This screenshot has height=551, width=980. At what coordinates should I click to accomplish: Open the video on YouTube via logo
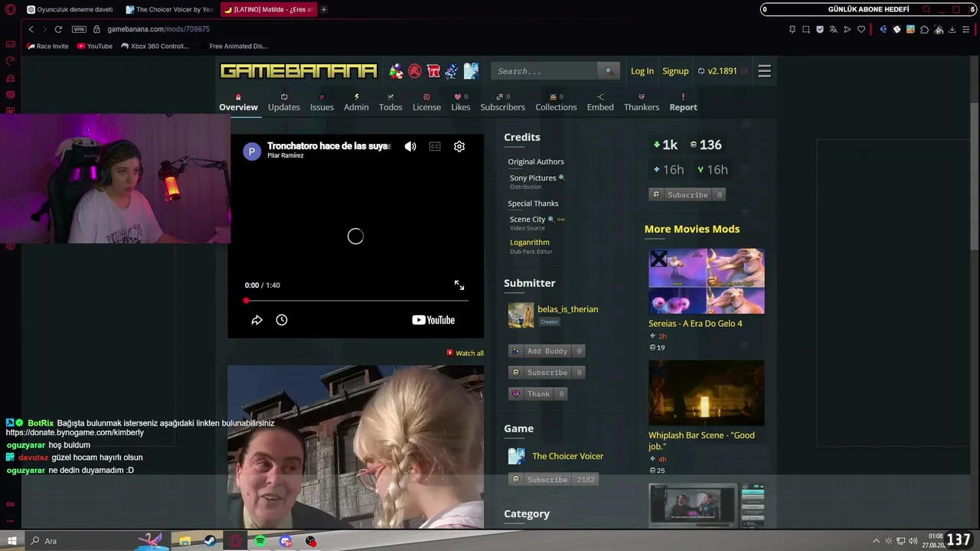(x=433, y=320)
